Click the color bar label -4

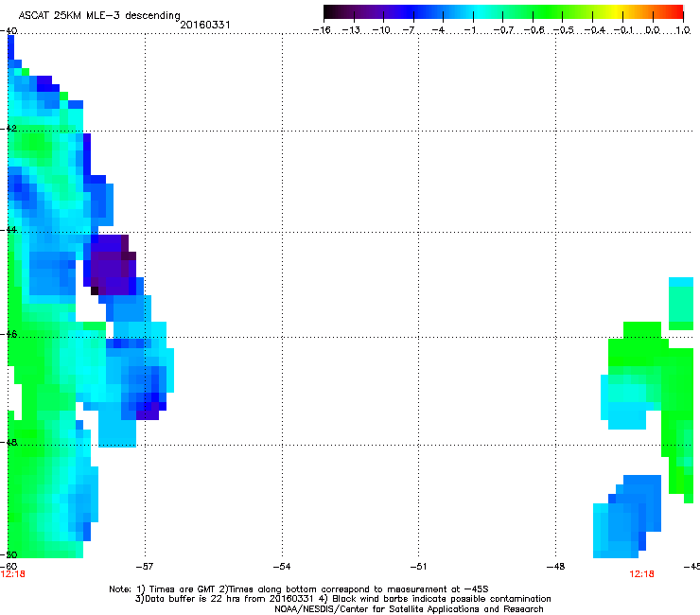click(439, 30)
